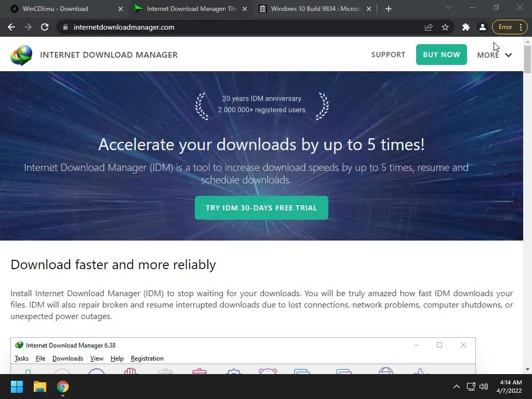Open Tasks menu in IDM screenshot

[x=21, y=358]
